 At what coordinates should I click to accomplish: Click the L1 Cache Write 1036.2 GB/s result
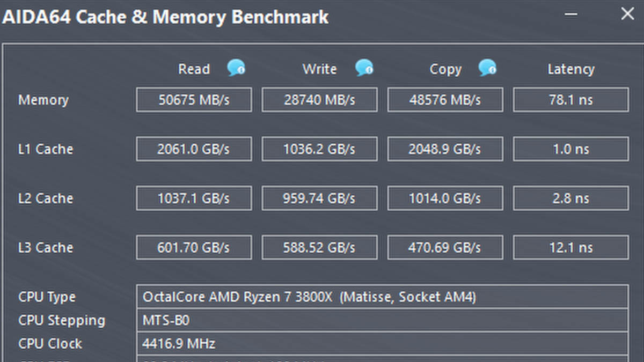(x=319, y=149)
